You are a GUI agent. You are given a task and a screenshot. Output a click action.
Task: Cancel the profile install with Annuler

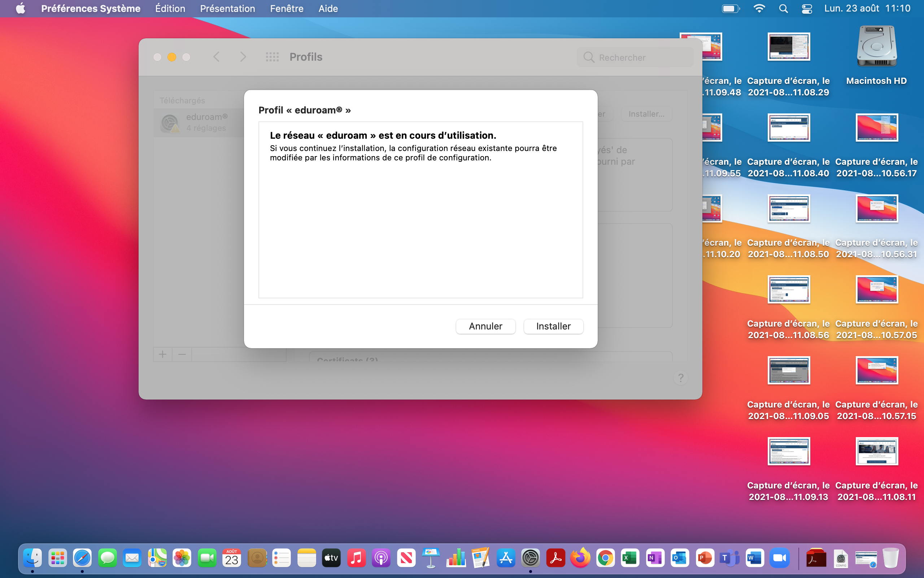485,326
